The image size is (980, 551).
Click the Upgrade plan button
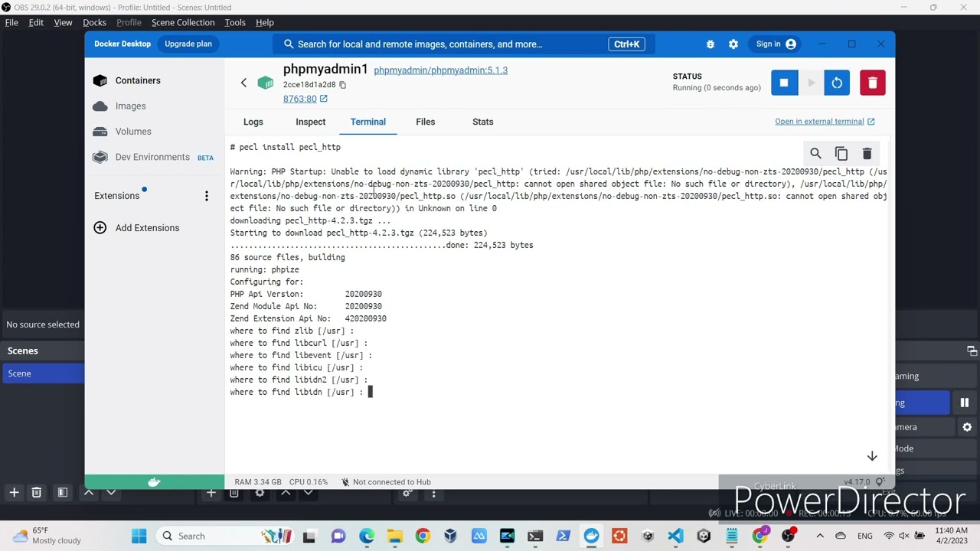click(x=188, y=44)
